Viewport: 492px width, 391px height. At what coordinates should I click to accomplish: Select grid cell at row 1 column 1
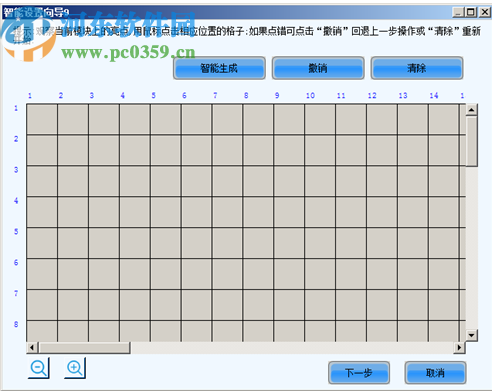[42, 119]
